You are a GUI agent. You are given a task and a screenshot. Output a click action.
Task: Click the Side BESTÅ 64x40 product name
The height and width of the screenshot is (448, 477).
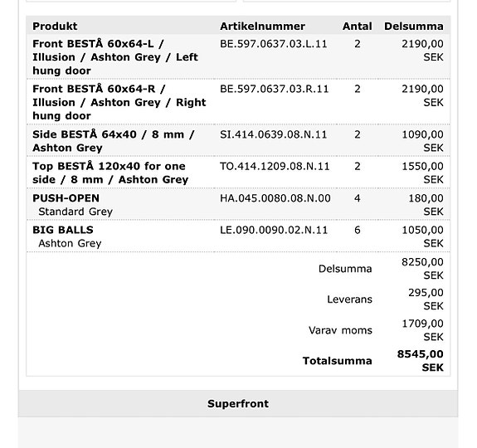tap(113, 141)
